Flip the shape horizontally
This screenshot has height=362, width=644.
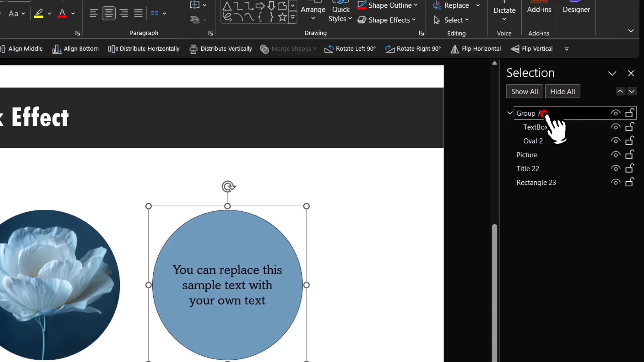coord(476,49)
